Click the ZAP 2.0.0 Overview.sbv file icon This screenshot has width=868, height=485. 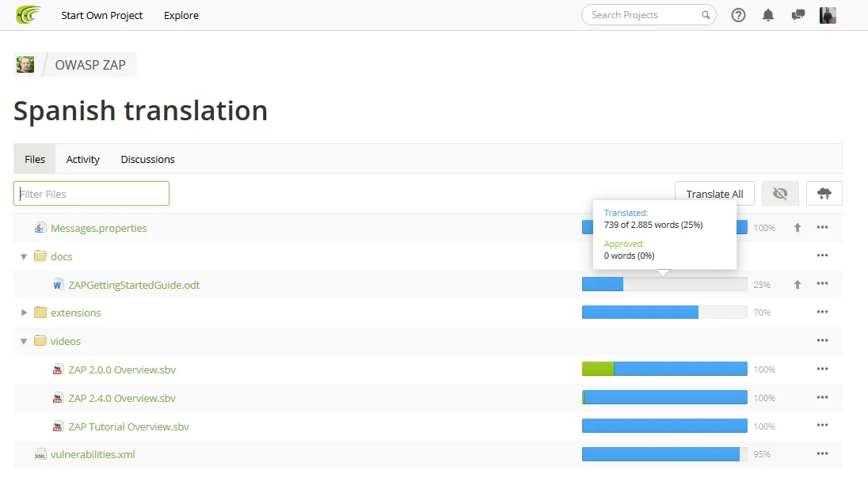click(58, 369)
